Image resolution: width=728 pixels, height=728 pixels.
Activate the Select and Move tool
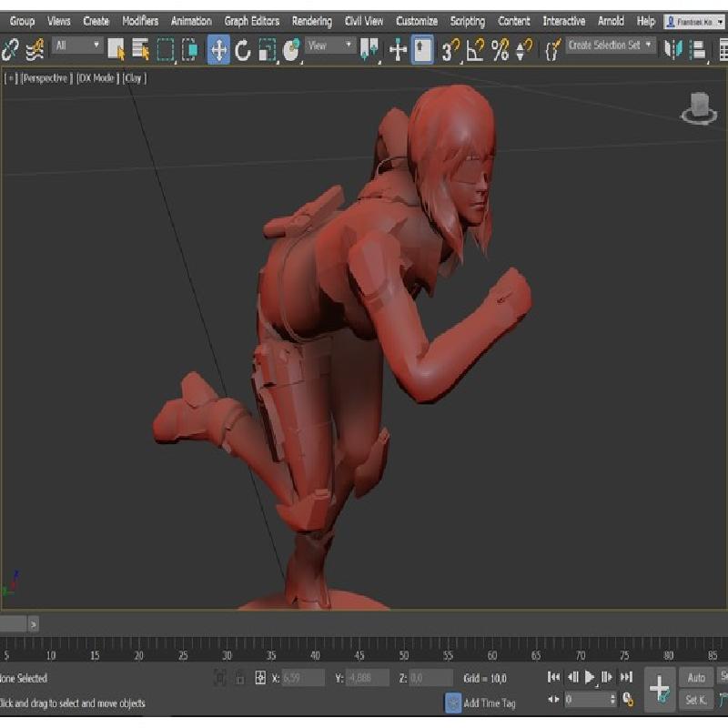218,50
